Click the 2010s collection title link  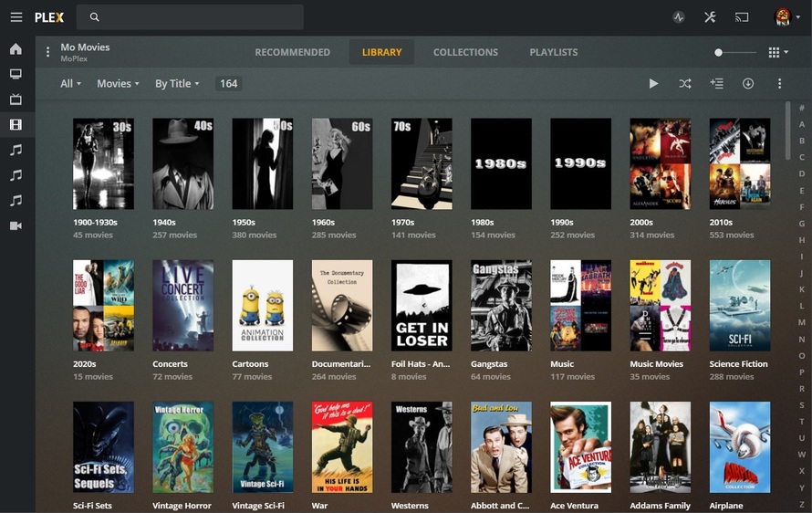721,223
